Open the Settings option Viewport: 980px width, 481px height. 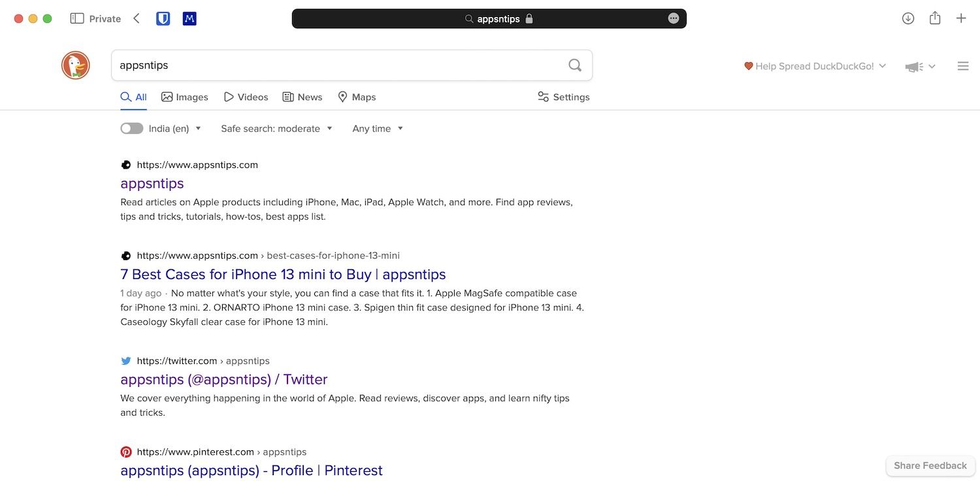(x=563, y=97)
